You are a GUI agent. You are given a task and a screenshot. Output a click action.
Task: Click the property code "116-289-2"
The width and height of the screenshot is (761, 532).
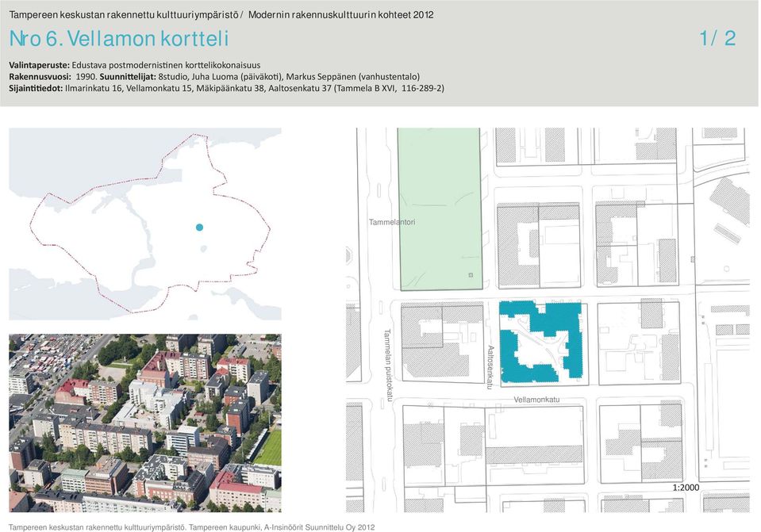click(x=421, y=88)
